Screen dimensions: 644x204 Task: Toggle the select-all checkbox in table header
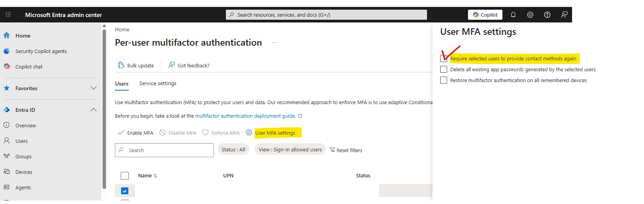[x=125, y=176]
